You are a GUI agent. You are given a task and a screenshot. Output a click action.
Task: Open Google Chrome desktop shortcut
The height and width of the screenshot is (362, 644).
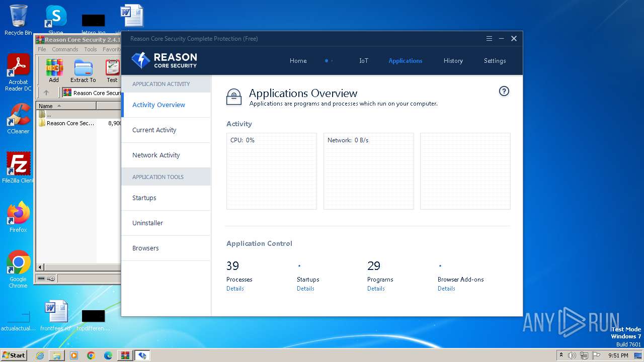18,269
